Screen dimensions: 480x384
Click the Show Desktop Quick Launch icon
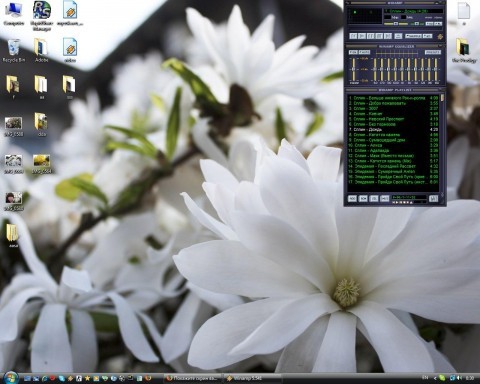point(27,378)
